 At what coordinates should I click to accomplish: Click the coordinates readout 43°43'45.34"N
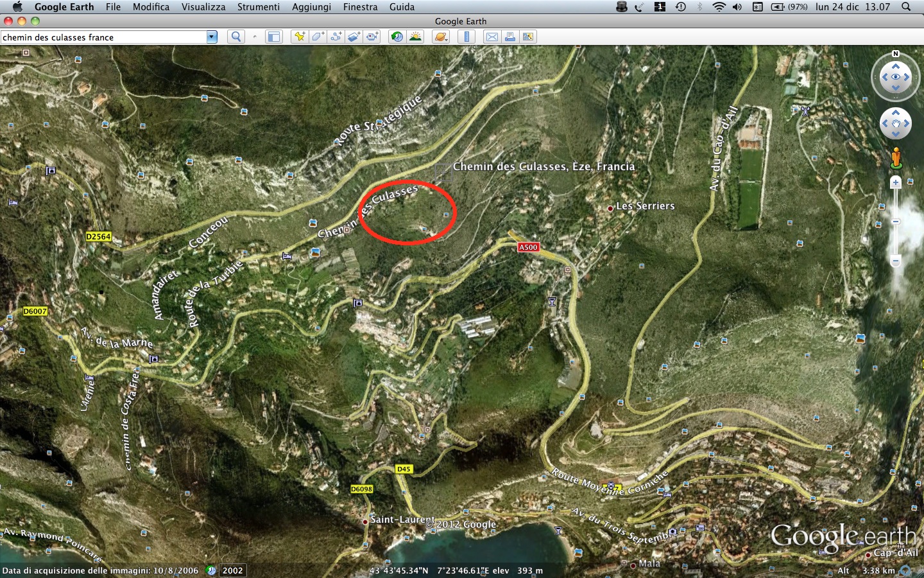point(398,570)
